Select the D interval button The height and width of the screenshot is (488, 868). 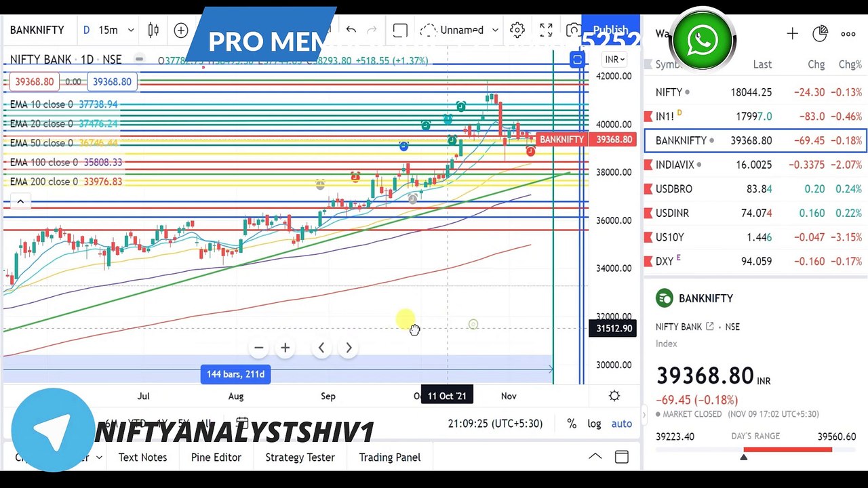click(x=86, y=30)
